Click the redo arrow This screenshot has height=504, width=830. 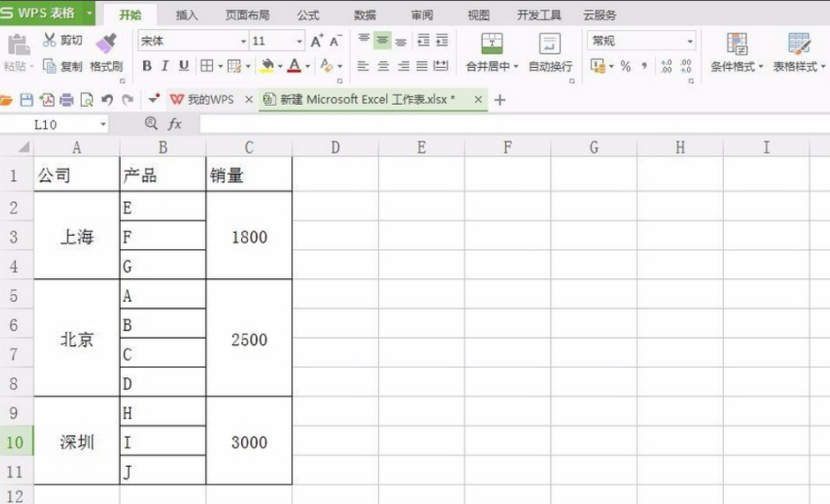(127, 100)
